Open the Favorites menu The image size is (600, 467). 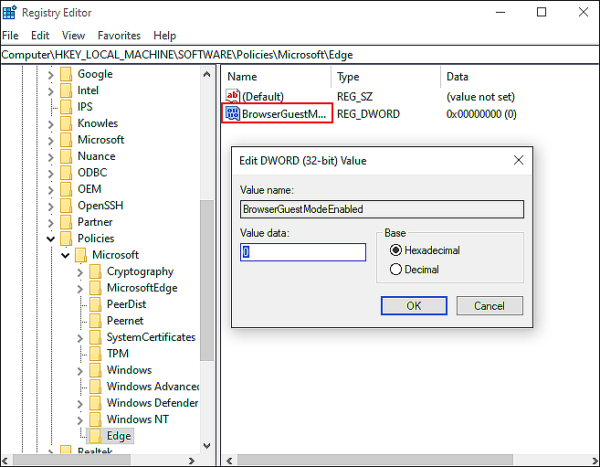[118, 35]
